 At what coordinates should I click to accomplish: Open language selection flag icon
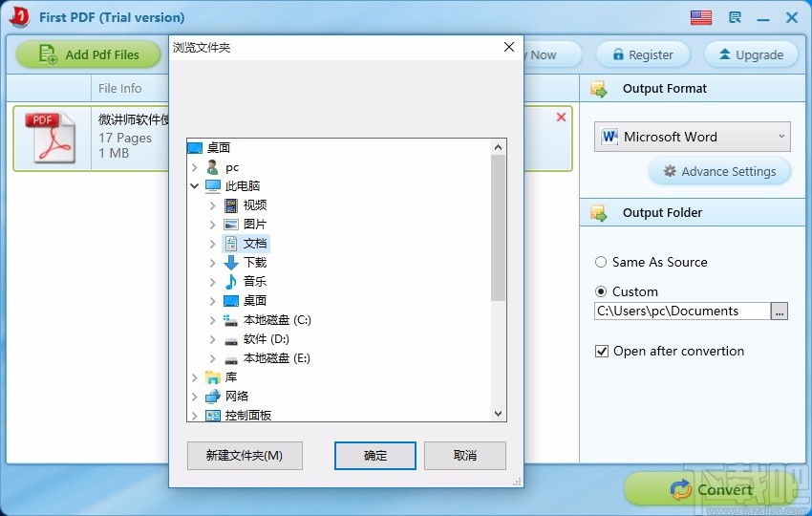click(x=701, y=17)
